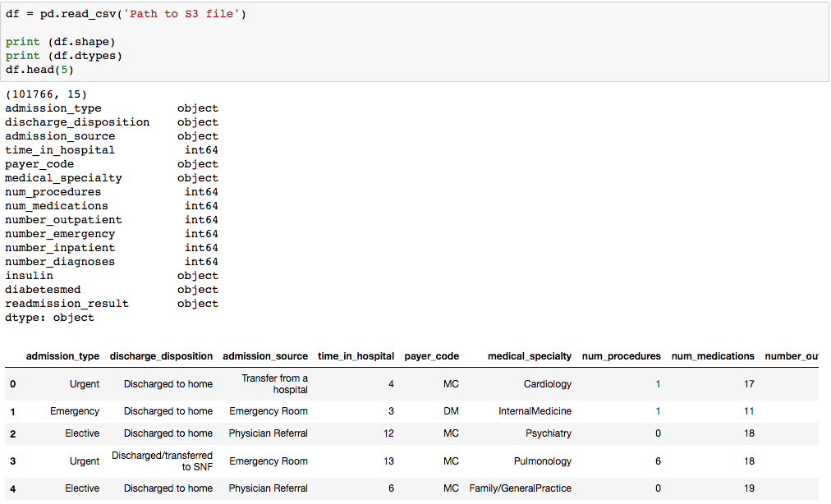Click the 'Family/GeneralPractice' specialty cell

(520, 488)
